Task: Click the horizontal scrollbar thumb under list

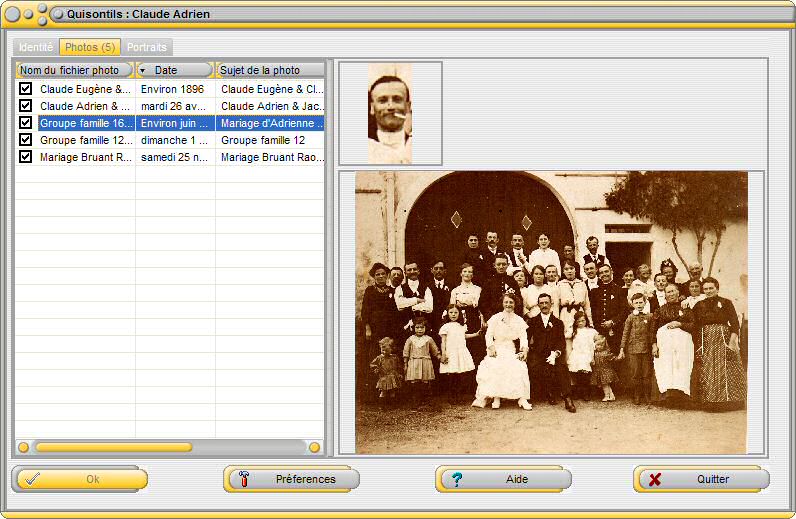Action: pos(112,447)
